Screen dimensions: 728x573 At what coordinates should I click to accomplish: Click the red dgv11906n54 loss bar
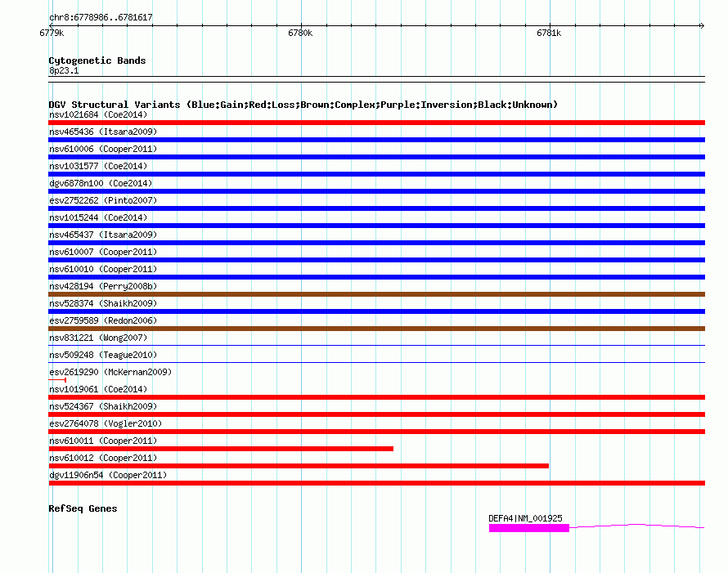[x=376, y=483]
